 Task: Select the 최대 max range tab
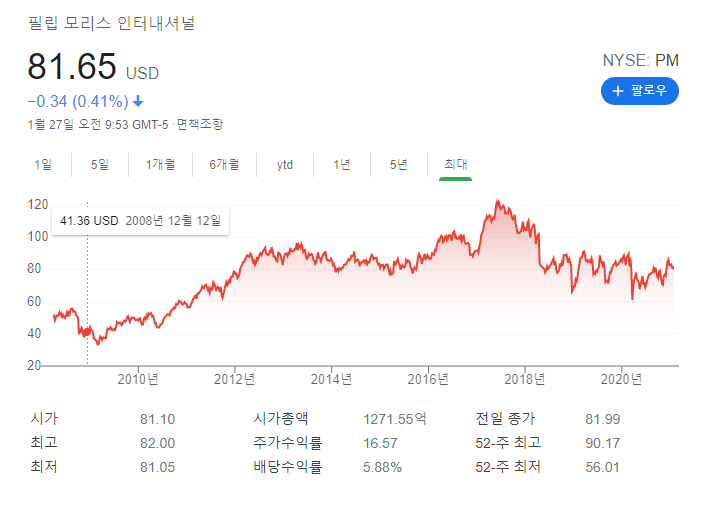coord(456,164)
